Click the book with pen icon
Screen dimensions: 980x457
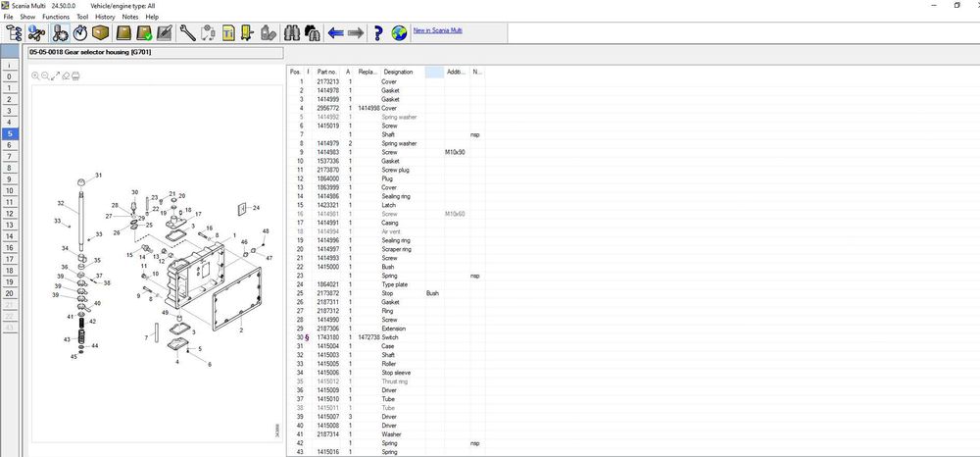click(x=165, y=32)
